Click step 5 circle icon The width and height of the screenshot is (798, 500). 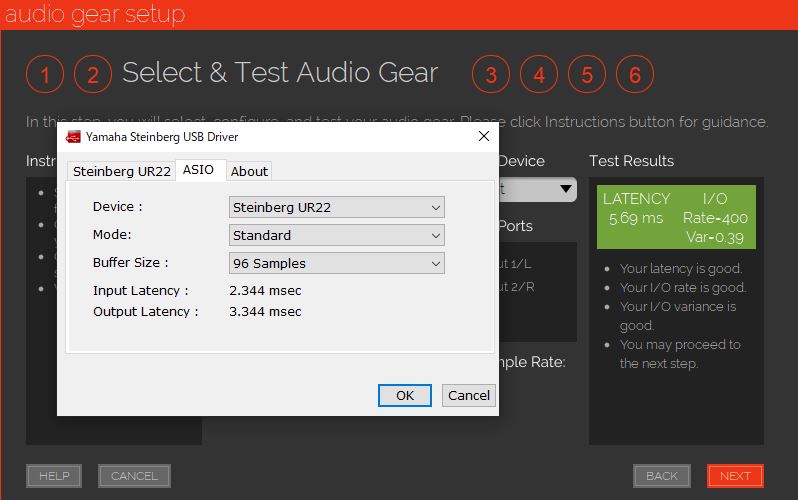point(587,74)
